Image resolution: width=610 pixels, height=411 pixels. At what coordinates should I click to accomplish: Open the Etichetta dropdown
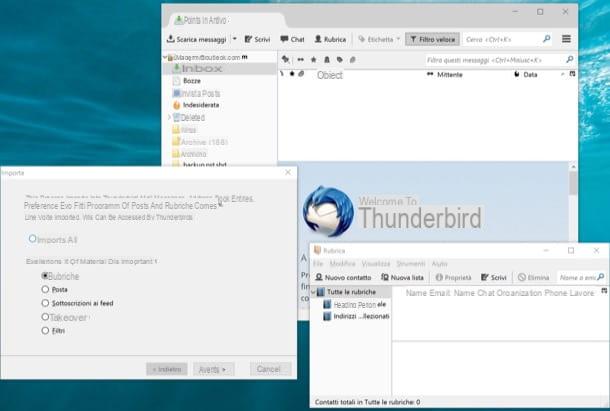coord(379,39)
